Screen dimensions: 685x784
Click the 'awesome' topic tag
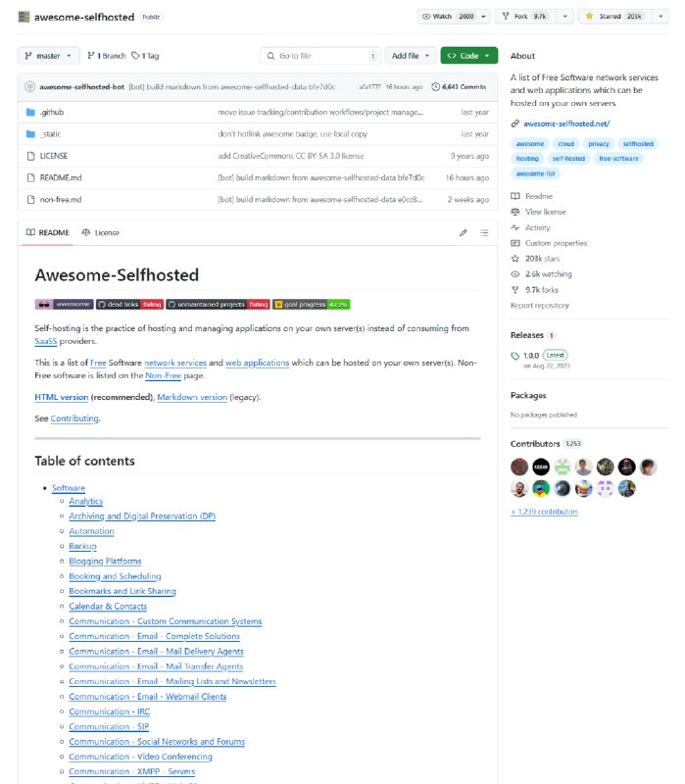[x=530, y=144]
